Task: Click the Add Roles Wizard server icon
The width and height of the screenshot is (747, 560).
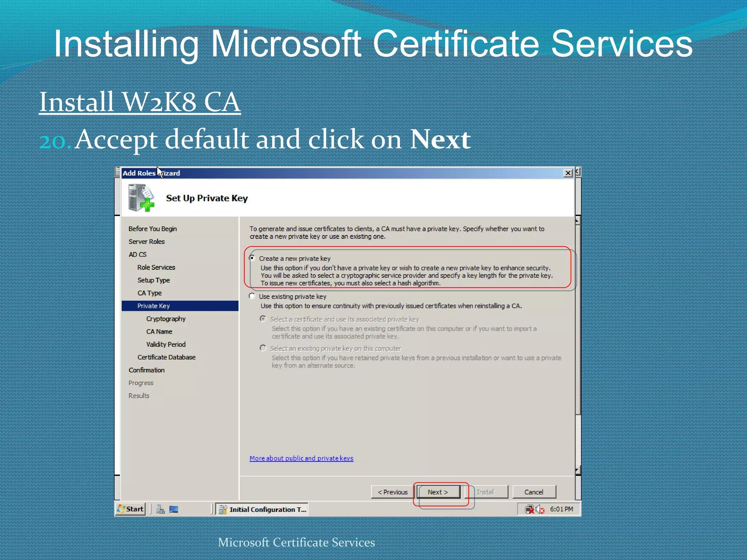Action: tap(141, 197)
